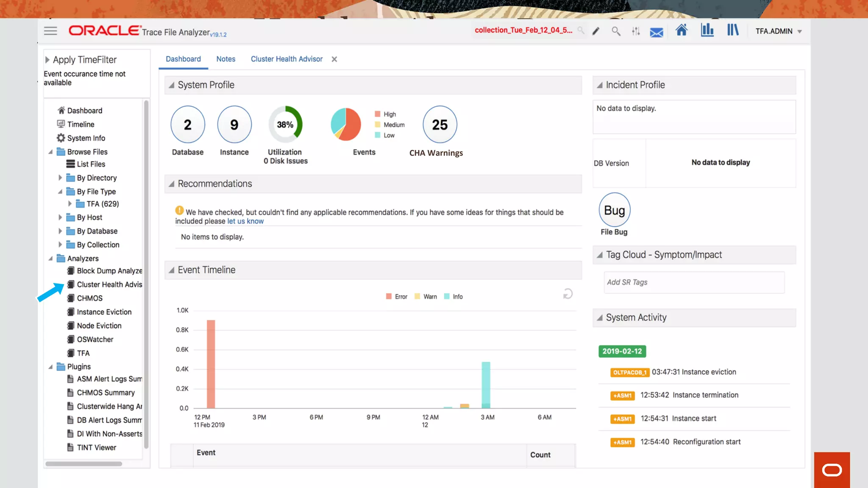Click the Add SR Tags field
Screen dimensions: 868x488
click(x=694, y=282)
